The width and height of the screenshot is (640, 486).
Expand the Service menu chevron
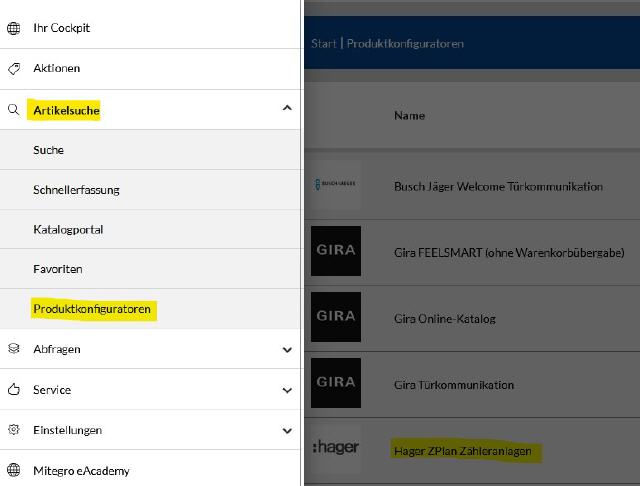point(287,390)
